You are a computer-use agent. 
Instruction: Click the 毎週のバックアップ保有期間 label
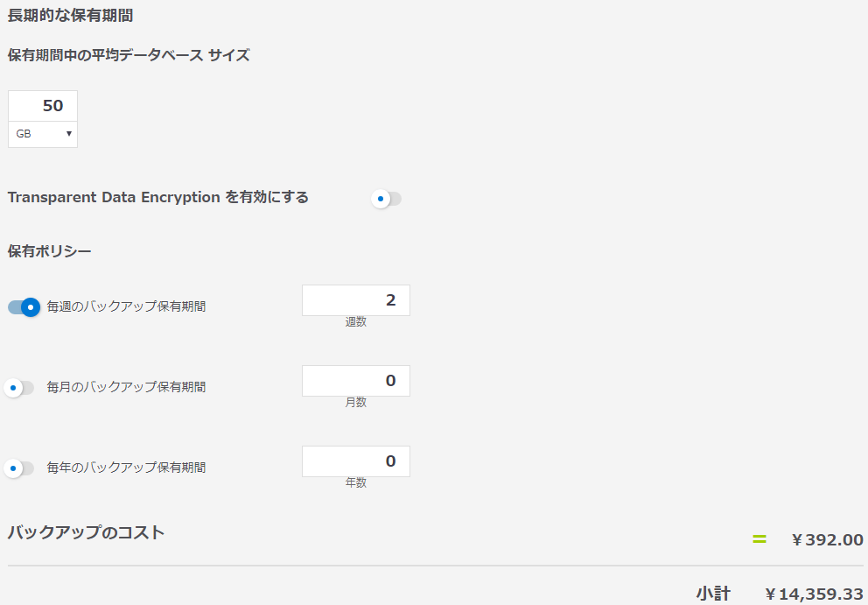(x=126, y=307)
